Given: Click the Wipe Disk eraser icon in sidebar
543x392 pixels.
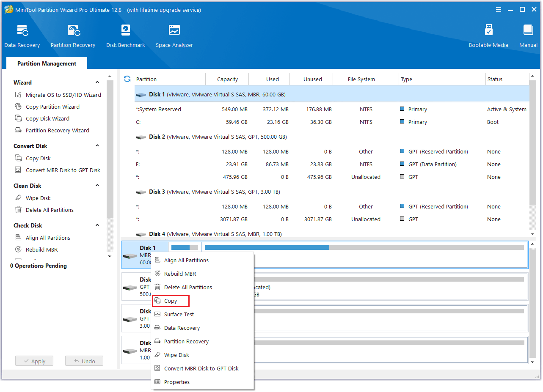Looking at the screenshot, I should (18, 198).
